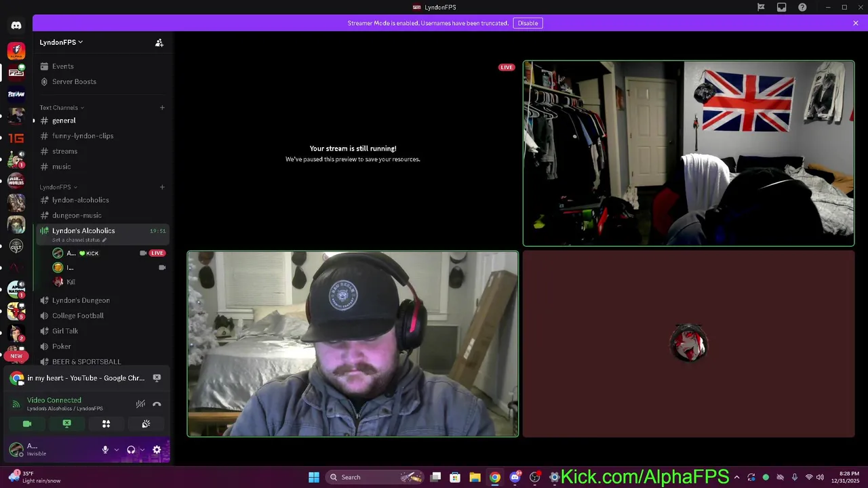This screenshot has width=868, height=488.
Task: Open File Explorer from the taskbar
Action: click(475, 477)
